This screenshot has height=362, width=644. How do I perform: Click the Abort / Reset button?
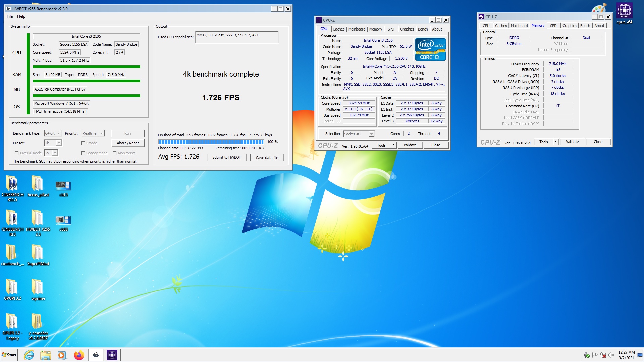click(x=128, y=143)
